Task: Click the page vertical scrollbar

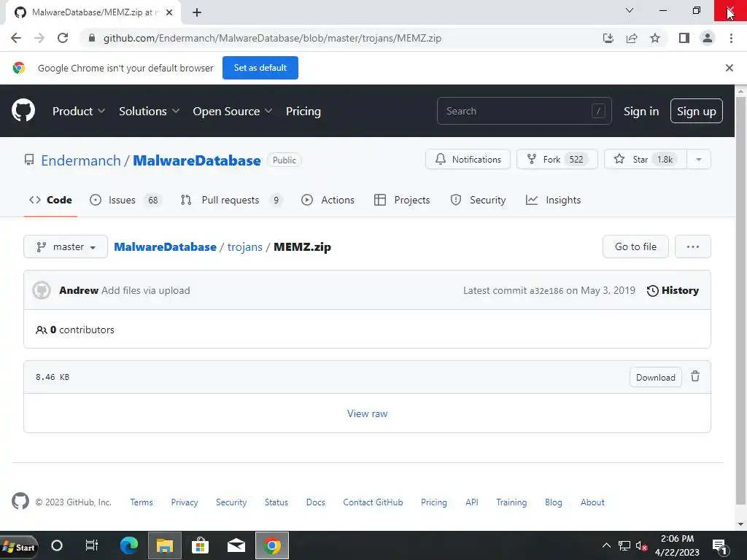Action: pyautogui.click(x=740, y=300)
